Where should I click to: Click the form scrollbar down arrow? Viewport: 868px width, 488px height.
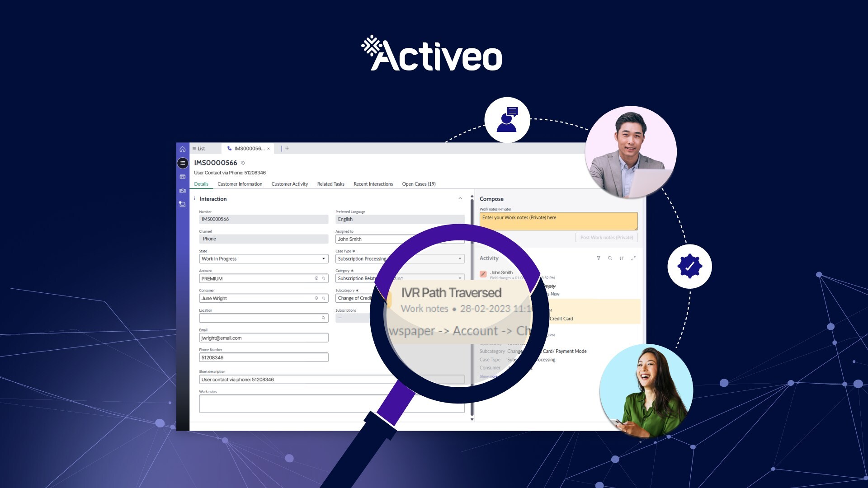[x=472, y=419]
